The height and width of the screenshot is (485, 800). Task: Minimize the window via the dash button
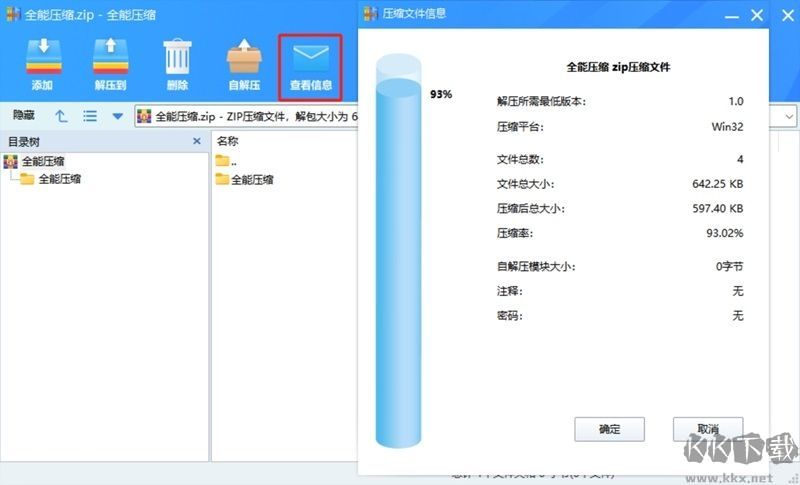[x=732, y=16]
